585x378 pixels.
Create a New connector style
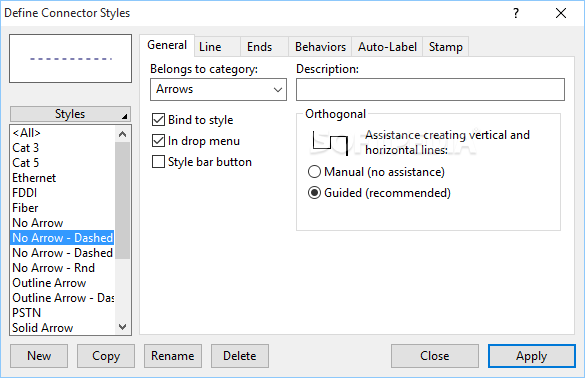coord(39,356)
